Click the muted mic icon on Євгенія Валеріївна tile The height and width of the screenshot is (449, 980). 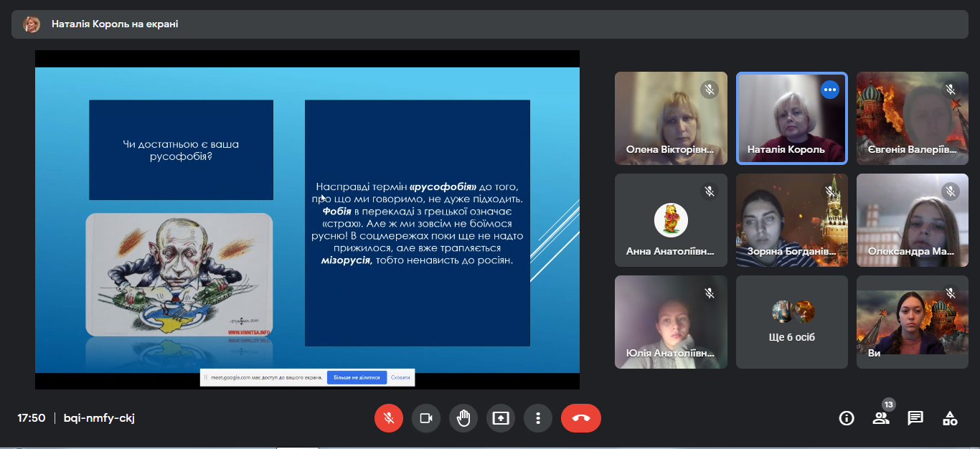pos(951,90)
